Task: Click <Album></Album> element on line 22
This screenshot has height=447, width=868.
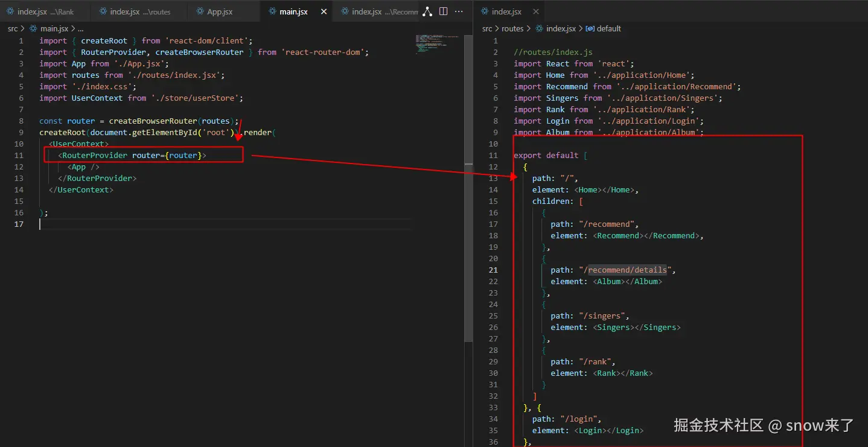Action: [627, 281]
